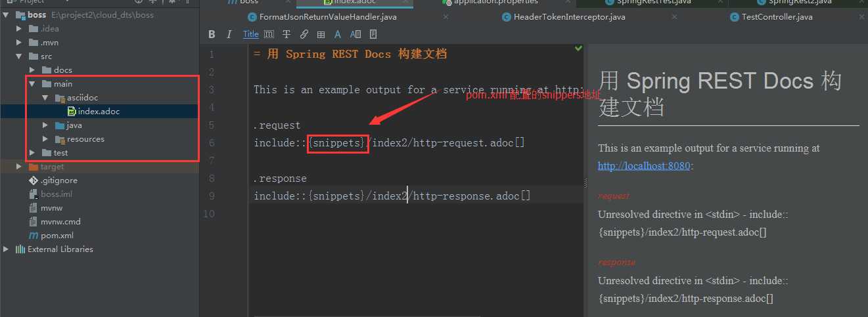Show editor and preview side by side

point(355,34)
